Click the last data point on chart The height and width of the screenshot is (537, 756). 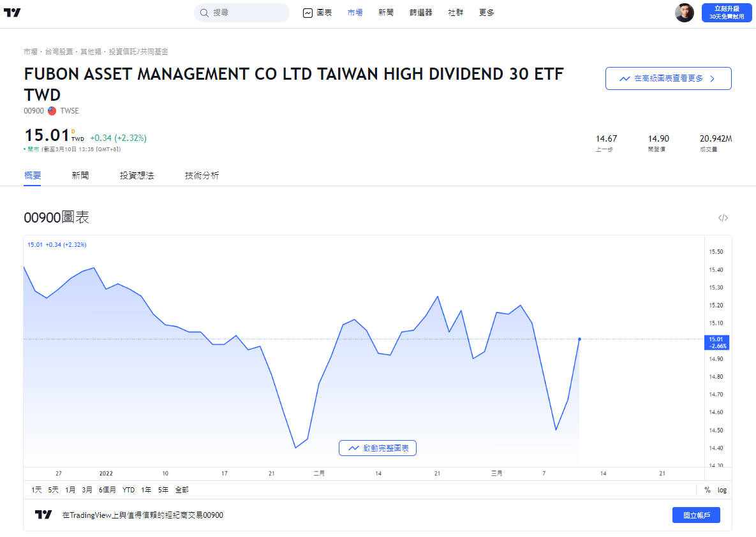pos(579,339)
